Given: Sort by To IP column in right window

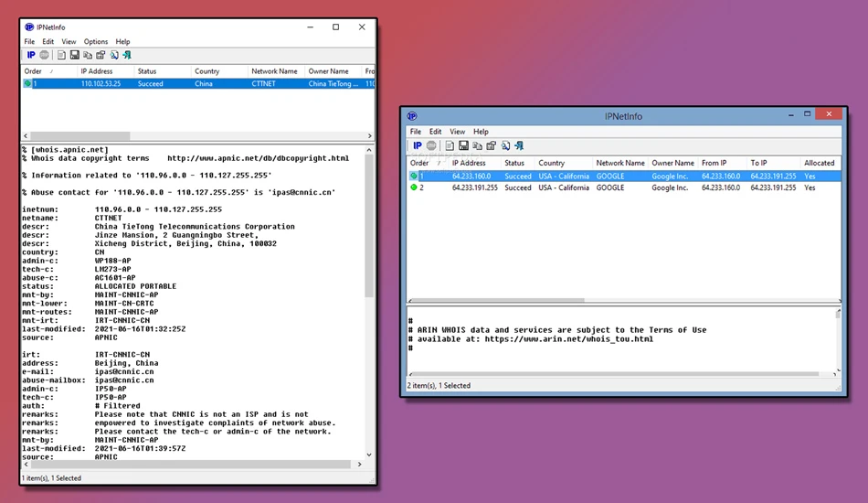Looking at the screenshot, I should [x=773, y=163].
